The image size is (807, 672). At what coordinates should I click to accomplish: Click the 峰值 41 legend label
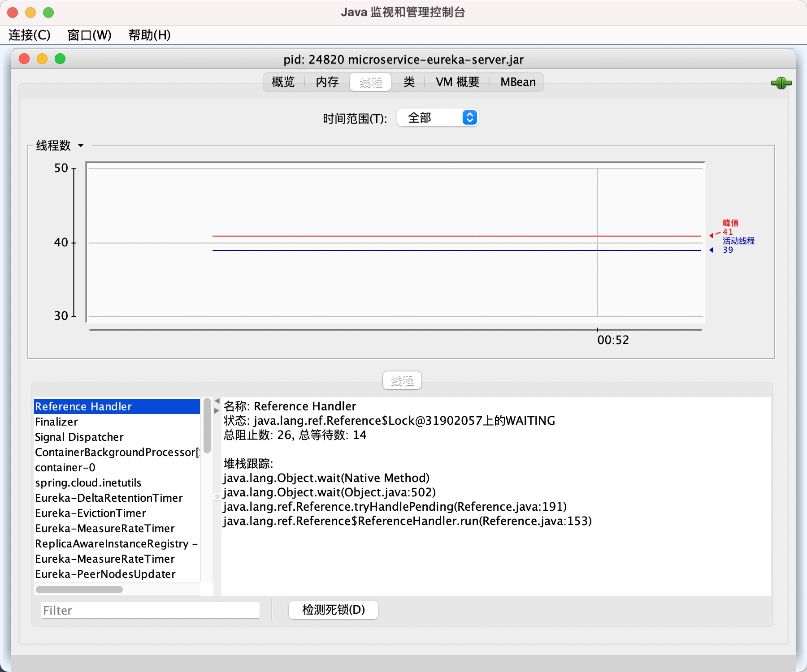click(730, 227)
